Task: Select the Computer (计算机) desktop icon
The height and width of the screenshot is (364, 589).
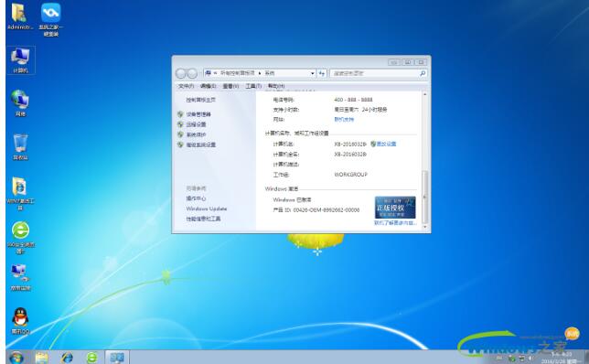Action: click(20, 60)
